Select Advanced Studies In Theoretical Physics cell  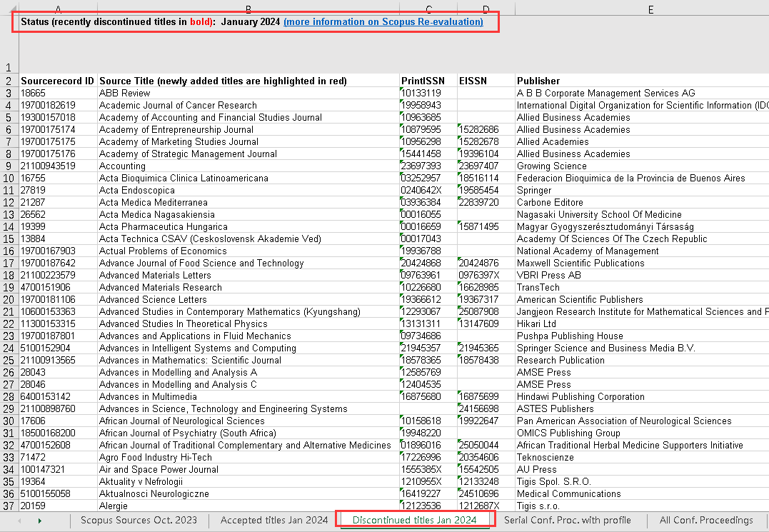[248, 323]
